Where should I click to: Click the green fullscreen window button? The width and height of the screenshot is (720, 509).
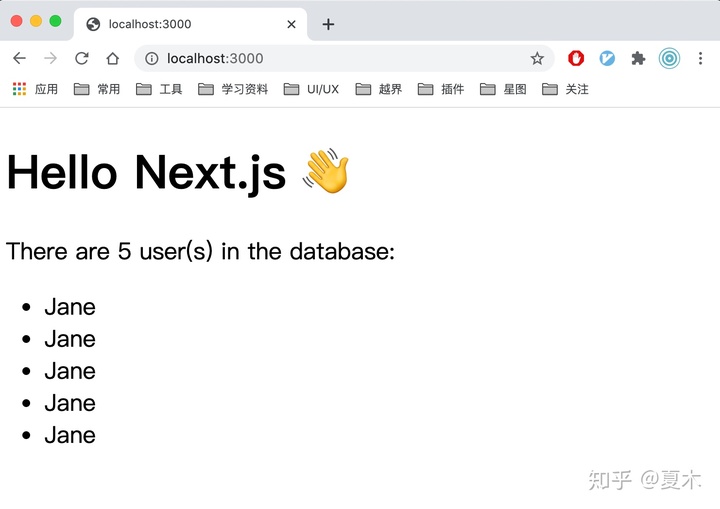[x=56, y=21]
